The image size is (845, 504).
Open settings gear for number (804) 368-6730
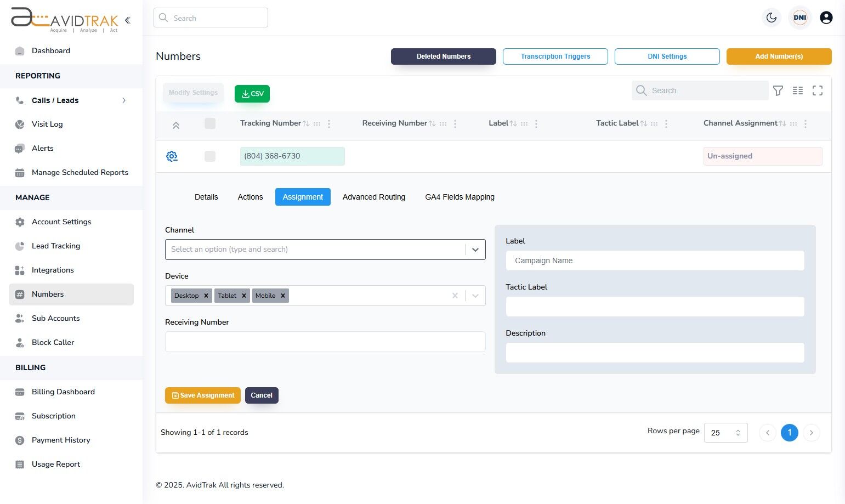172,156
